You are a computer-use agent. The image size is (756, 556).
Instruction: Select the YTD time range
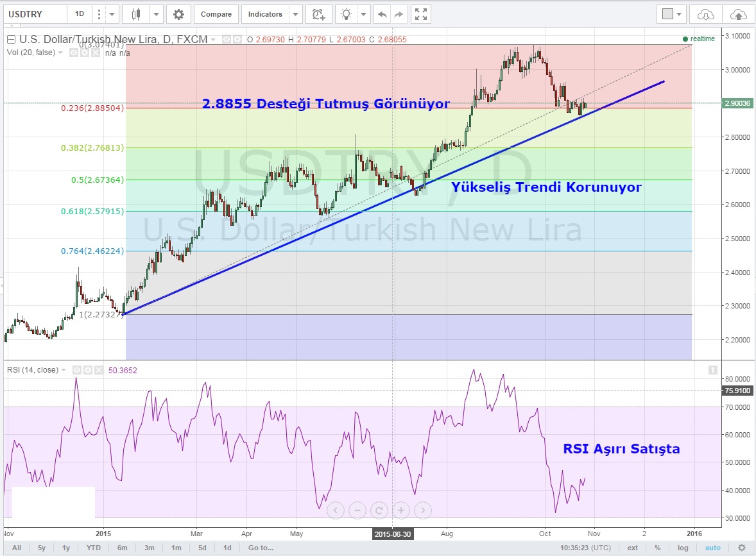(94, 548)
